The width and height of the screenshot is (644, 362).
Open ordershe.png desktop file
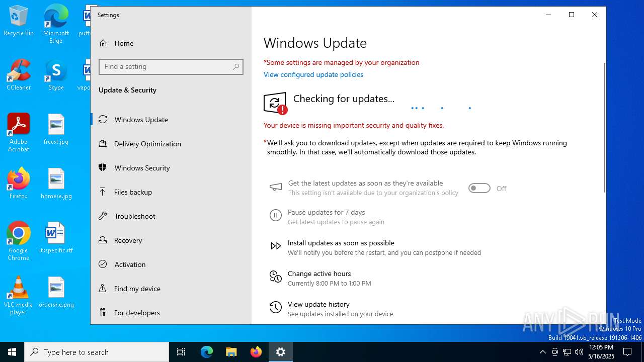(56, 292)
